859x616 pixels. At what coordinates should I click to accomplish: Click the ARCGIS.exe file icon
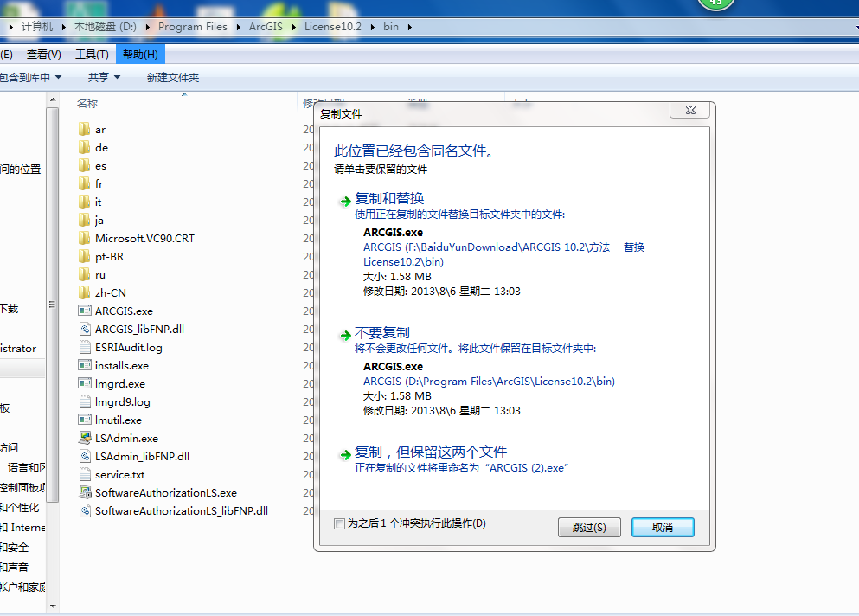84,311
